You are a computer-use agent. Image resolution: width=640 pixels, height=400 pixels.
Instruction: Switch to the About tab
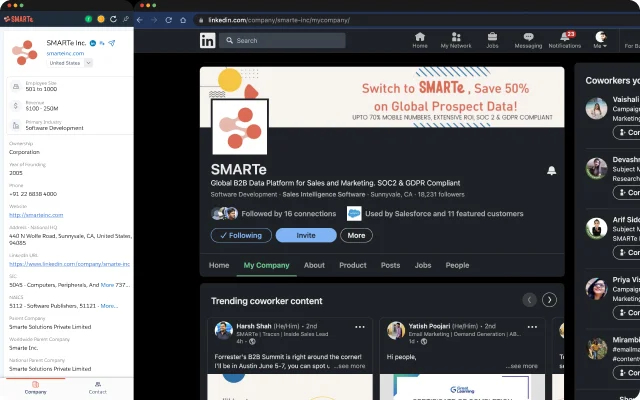[x=314, y=265]
